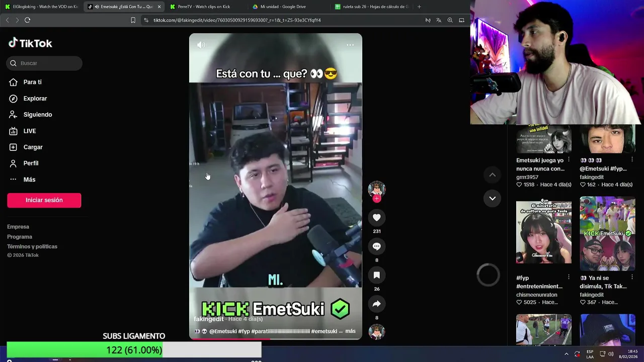The height and width of the screenshot is (362, 644).
Task: Click the cast icon in address bar
Action: (x=461, y=20)
